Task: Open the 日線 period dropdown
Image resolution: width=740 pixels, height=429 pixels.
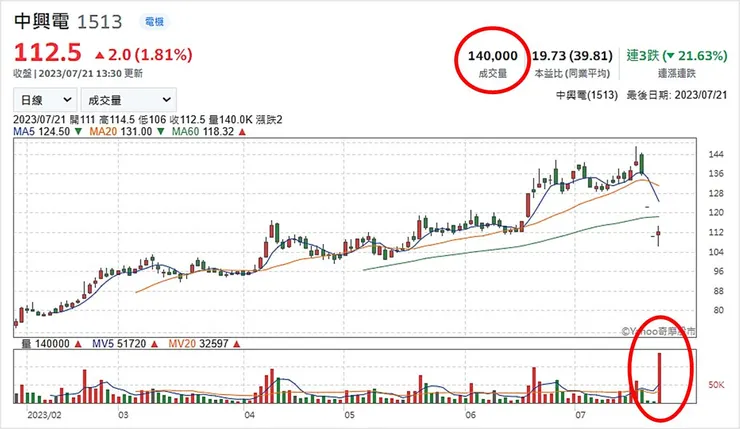Action: pyautogui.click(x=46, y=100)
